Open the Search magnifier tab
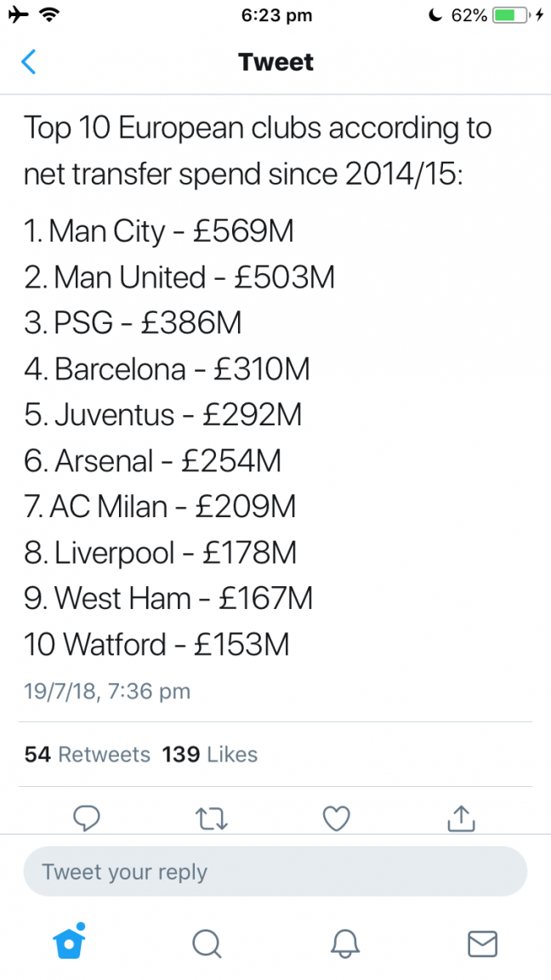The width and height of the screenshot is (551, 980). pyautogui.click(x=206, y=943)
